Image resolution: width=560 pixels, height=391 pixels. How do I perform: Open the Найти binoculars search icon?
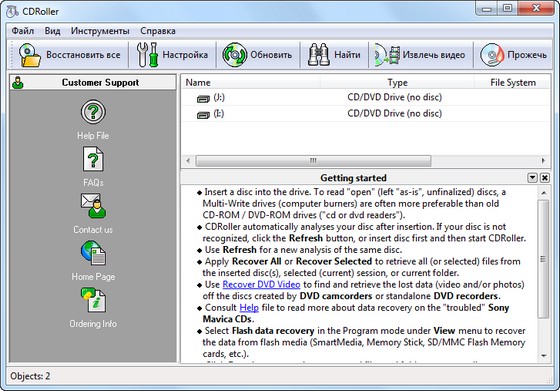point(319,55)
